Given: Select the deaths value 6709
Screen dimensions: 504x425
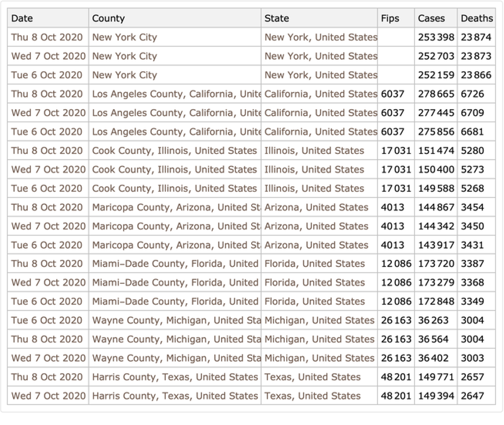Looking at the screenshot, I should [x=472, y=113].
